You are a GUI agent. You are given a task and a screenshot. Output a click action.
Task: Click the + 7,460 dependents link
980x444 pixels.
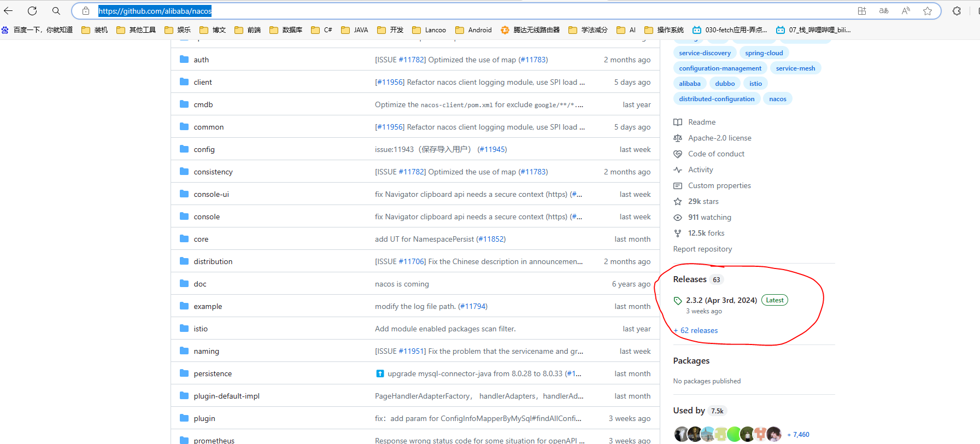(798, 435)
